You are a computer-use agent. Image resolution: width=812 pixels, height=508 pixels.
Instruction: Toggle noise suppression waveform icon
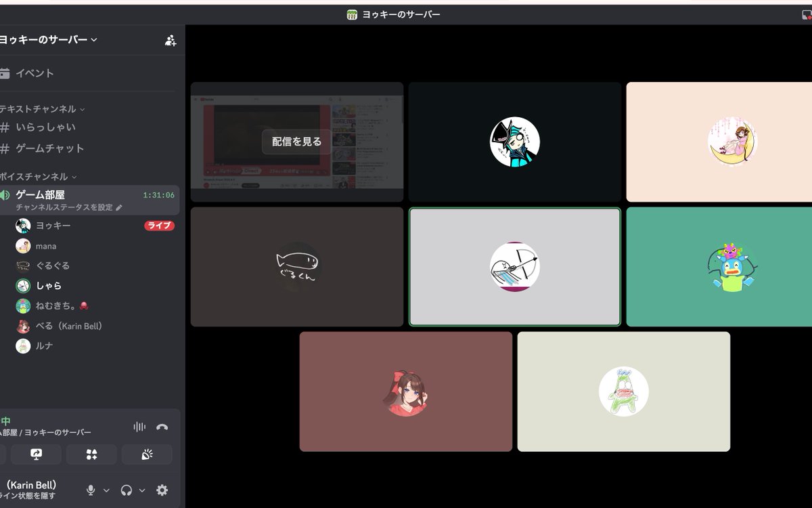tap(139, 427)
